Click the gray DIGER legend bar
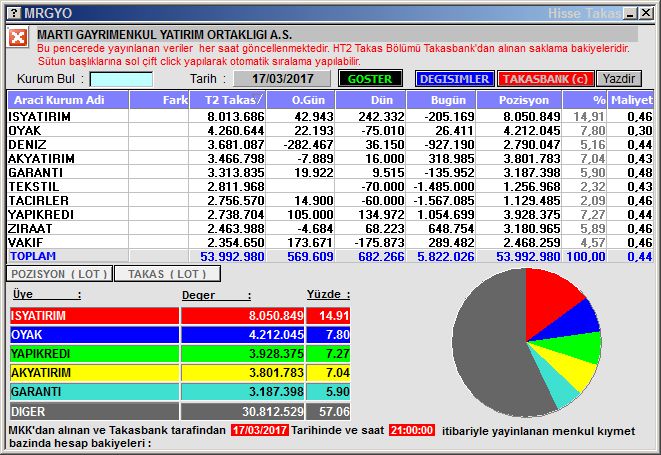The image size is (661, 455). coord(94,411)
